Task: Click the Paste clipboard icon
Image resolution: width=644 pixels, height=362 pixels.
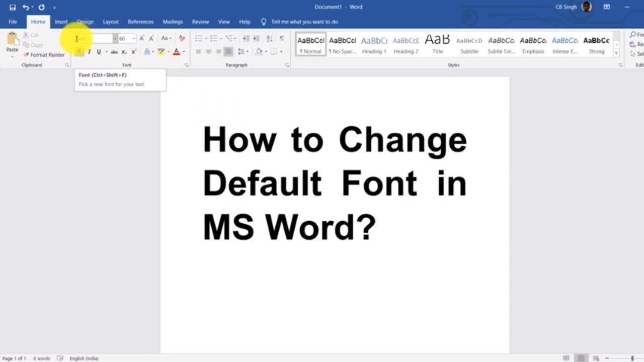Action: coord(12,39)
